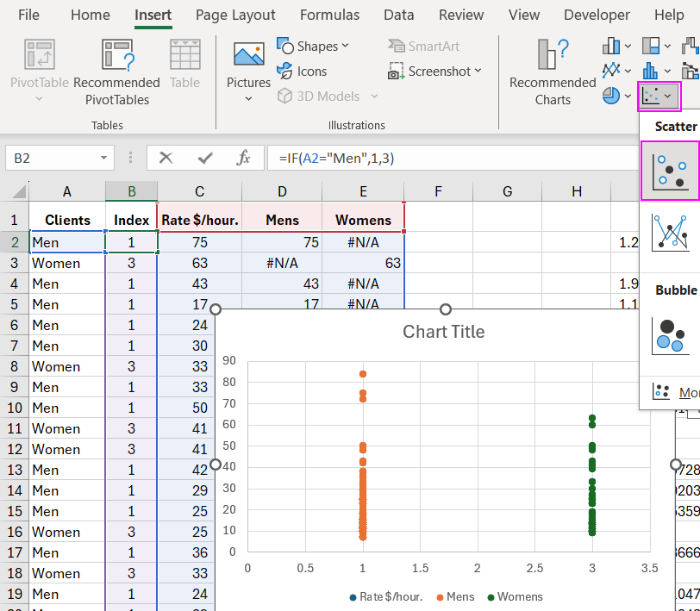700x611 pixels.
Task: Select the basic Scatter chart type
Action: click(670, 171)
